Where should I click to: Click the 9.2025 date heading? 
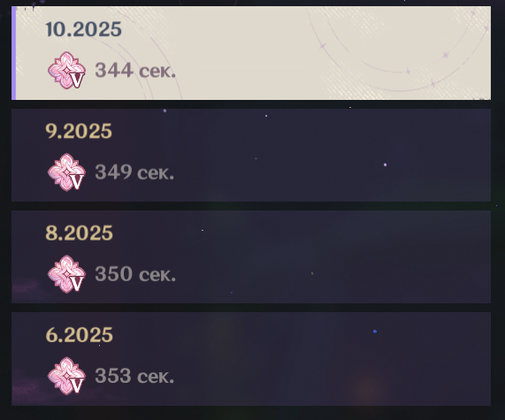pyautogui.click(x=79, y=131)
